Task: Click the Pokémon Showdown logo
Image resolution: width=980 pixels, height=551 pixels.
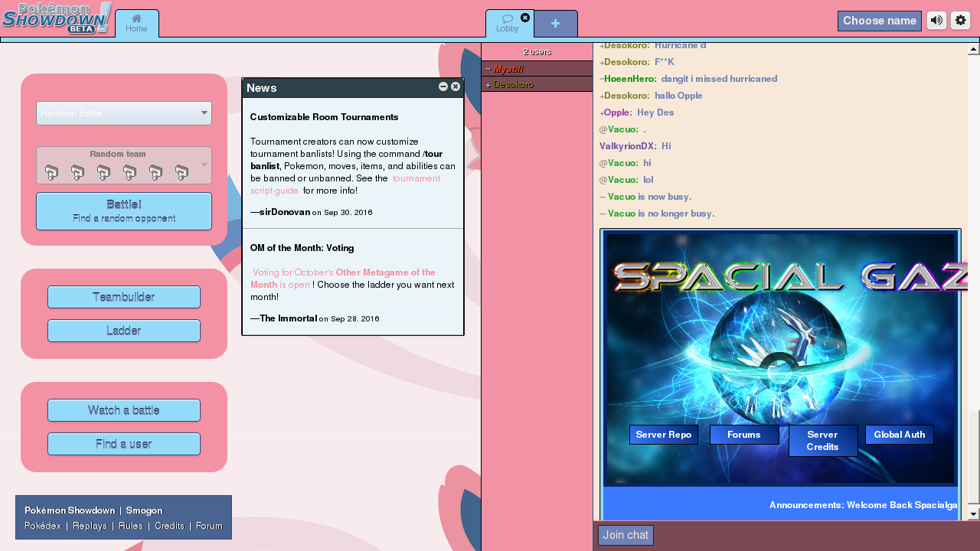Action: pos(57,18)
